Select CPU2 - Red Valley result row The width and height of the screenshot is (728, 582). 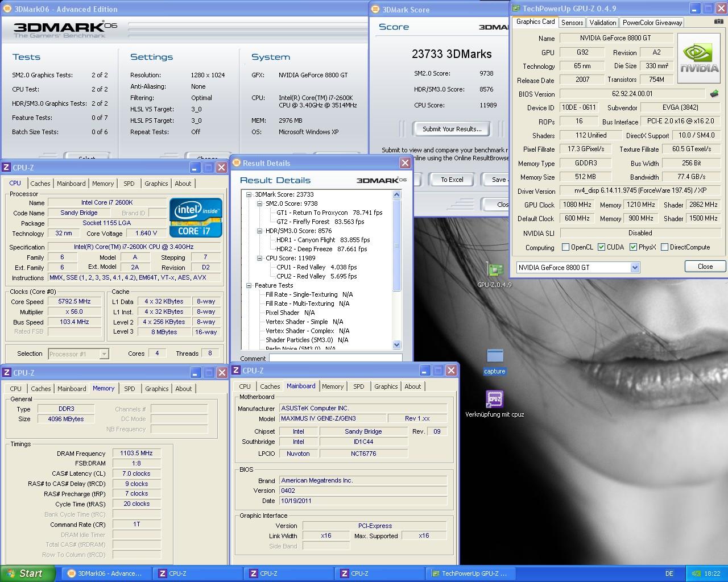(x=317, y=276)
